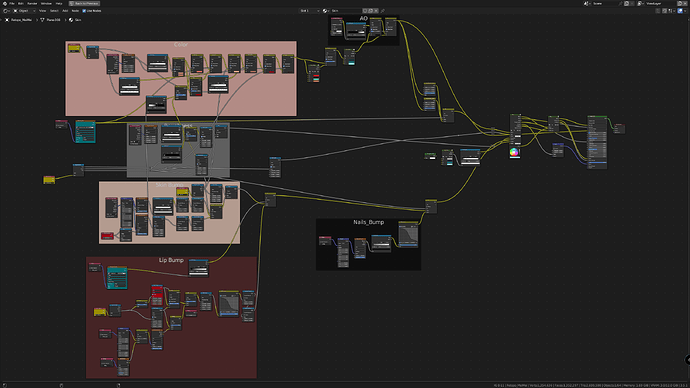The width and height of the screenshot is (690, 388).
Task: Open the Slot 1 material slot dropdown
Action: [309, 11]
